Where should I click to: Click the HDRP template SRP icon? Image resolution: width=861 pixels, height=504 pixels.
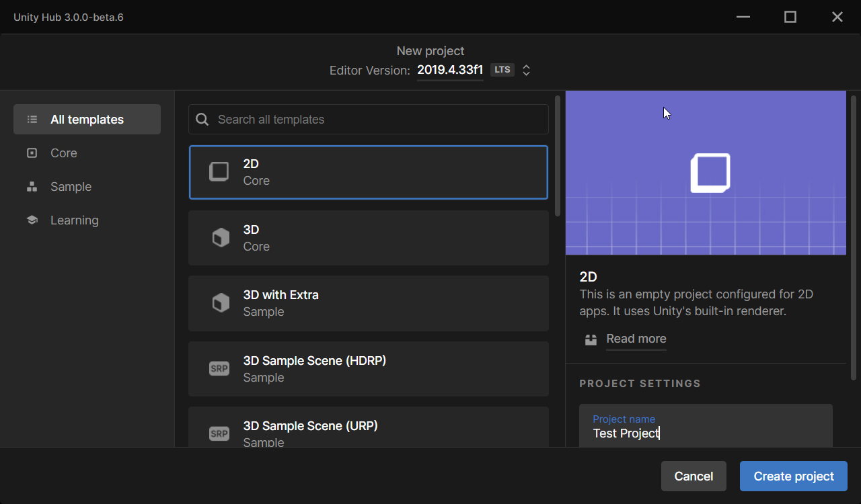coord(219,369)
